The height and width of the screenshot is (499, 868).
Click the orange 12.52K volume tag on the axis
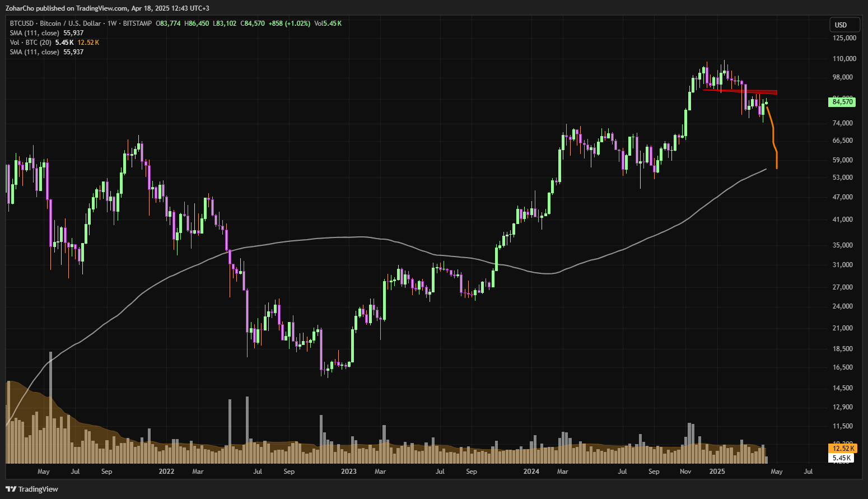click(842, 449)
